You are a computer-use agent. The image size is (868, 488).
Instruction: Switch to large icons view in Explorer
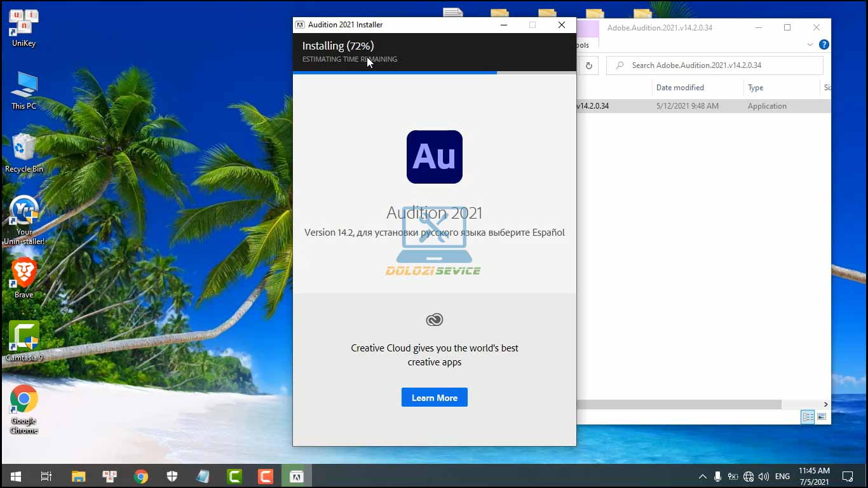(822, 417)
